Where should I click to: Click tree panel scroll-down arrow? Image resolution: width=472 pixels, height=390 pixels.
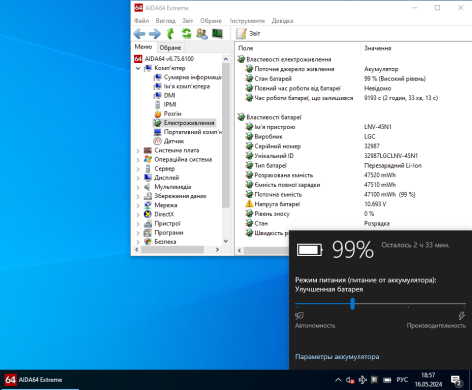coord(226,241)
